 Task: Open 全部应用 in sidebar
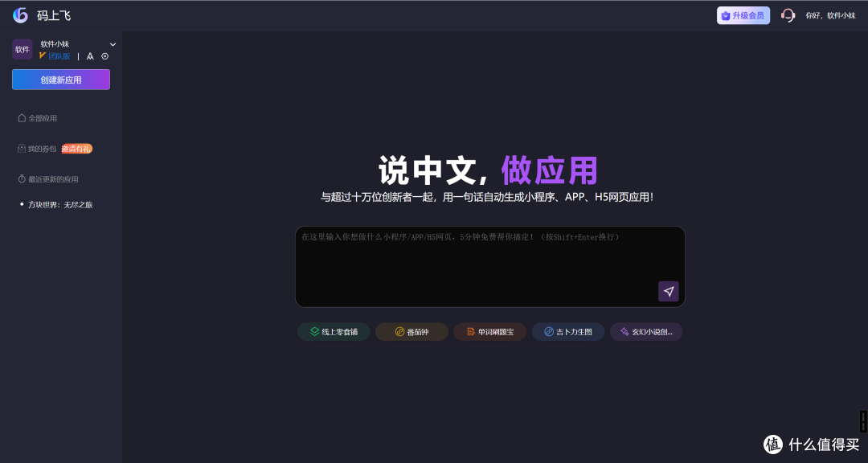coord(38,118)
